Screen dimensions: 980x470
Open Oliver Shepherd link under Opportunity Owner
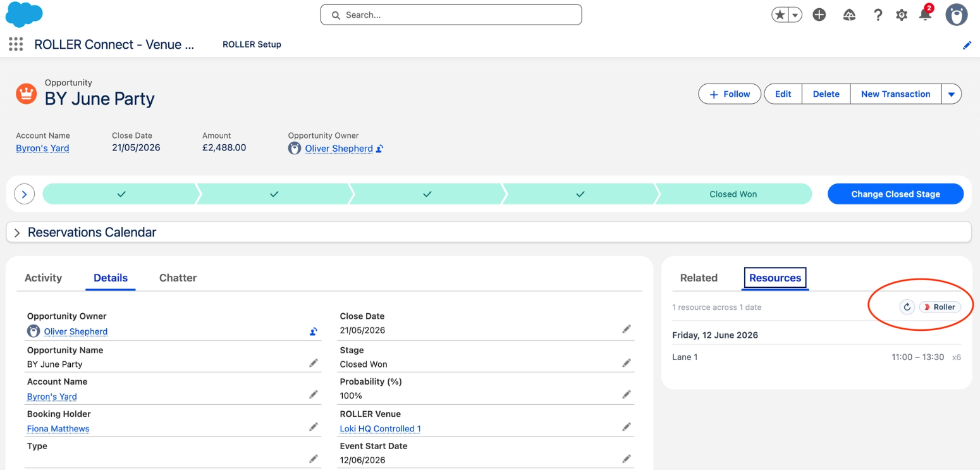click(x=76, y=331)
